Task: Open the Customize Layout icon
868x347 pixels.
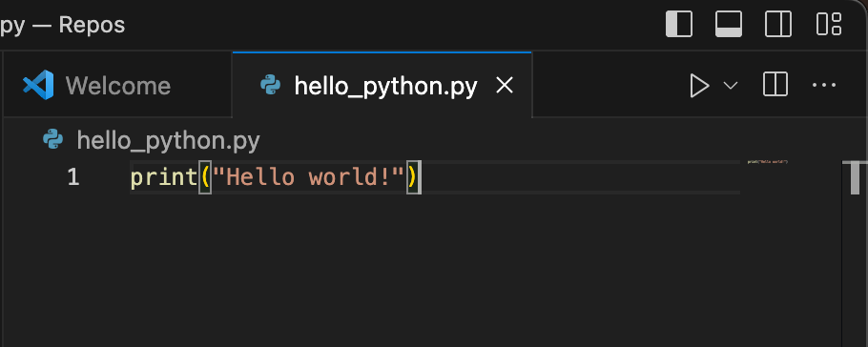Action: coord(829,25)
